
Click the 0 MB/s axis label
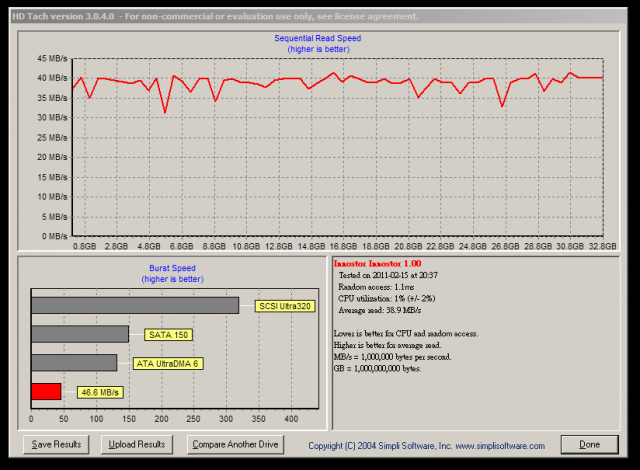pyautogui.click(x=54, y=236)
